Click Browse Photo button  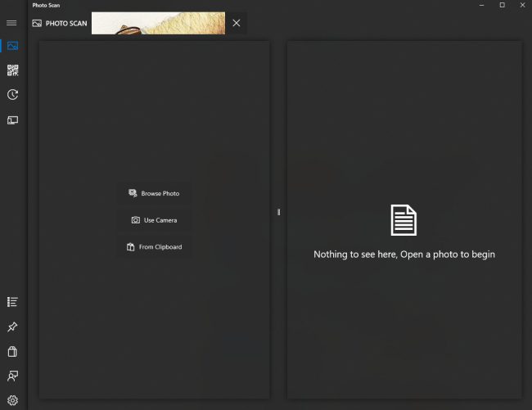pos(154,193)
